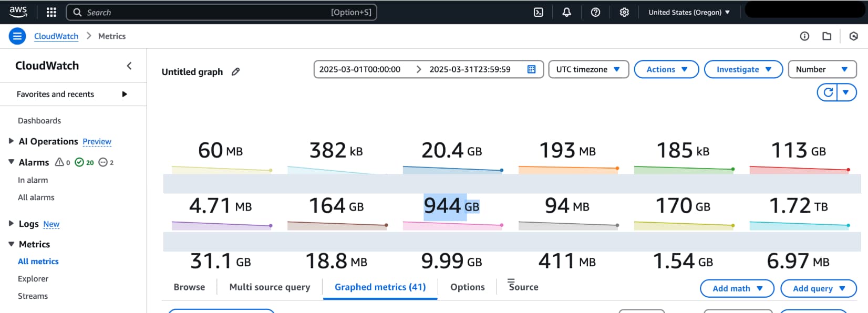Click the 170 GB metric value

(683, 206)
